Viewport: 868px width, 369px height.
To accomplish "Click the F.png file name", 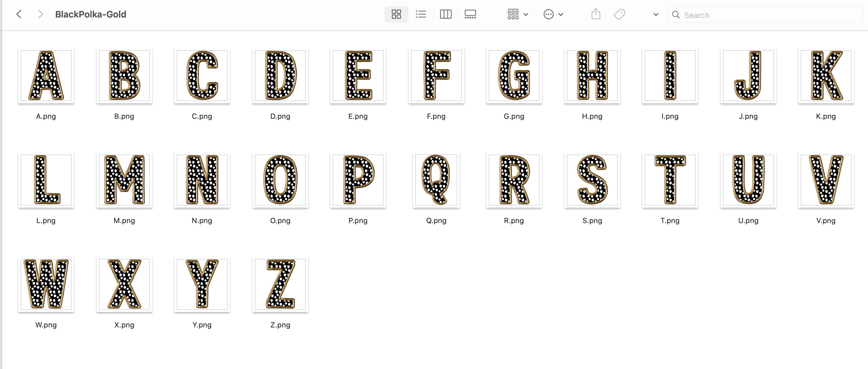I will [436, 116].
